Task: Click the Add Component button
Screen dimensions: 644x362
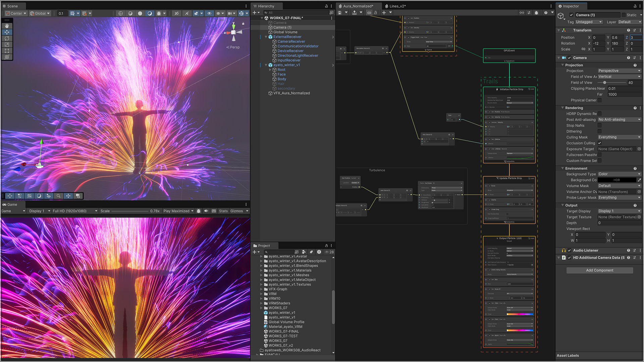Action: point(599,270)
